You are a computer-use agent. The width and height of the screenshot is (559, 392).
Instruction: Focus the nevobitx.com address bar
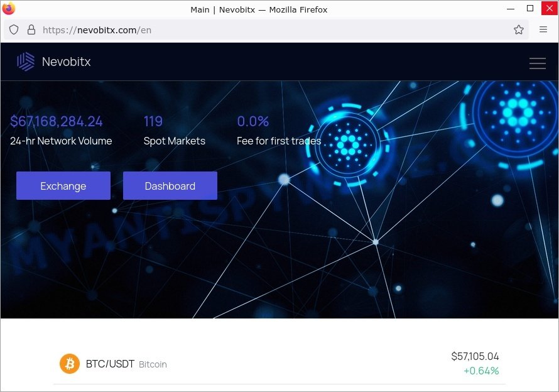[266, 30]
